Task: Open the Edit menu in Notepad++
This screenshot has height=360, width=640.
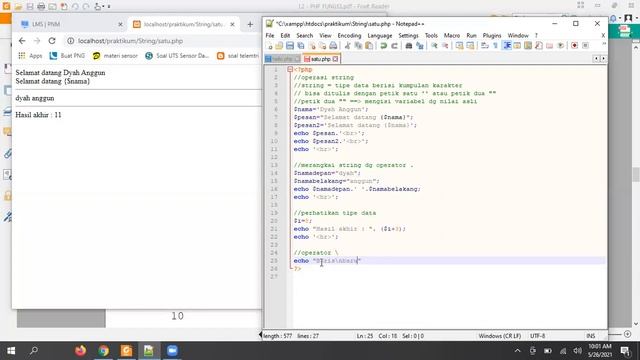Action: click(285, 36)
